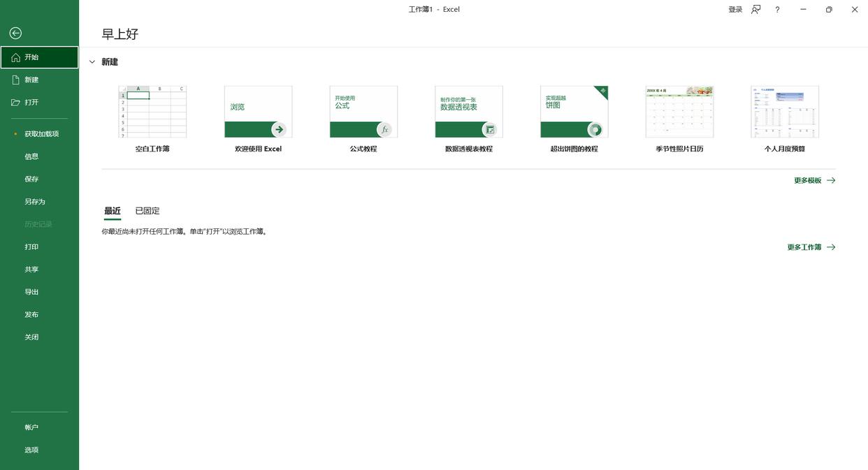The image size is (868, 470).
Task: Click the home icon beside 开始
Action: [x=16, y=57]
